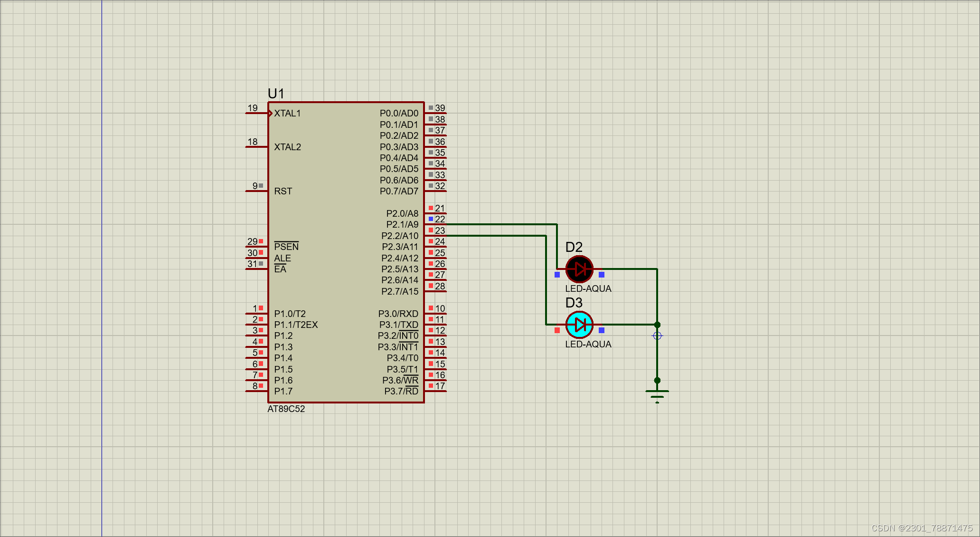Select the D2 reference label

(x=574, y=247)
